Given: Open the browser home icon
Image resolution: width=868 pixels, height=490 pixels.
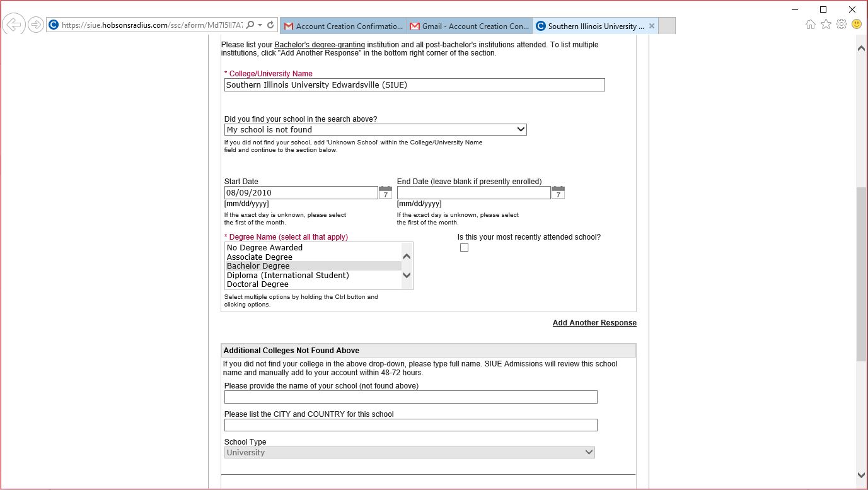Looking at the screenshot, I should [x=811, y=25].
